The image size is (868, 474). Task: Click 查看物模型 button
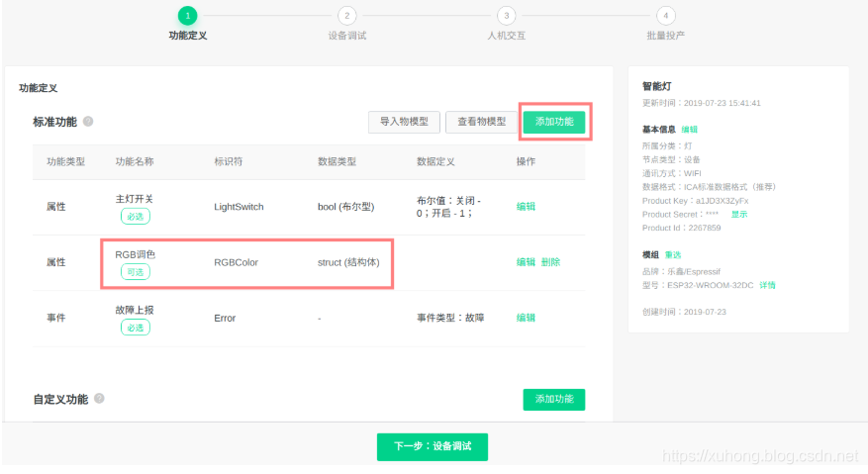482,122
